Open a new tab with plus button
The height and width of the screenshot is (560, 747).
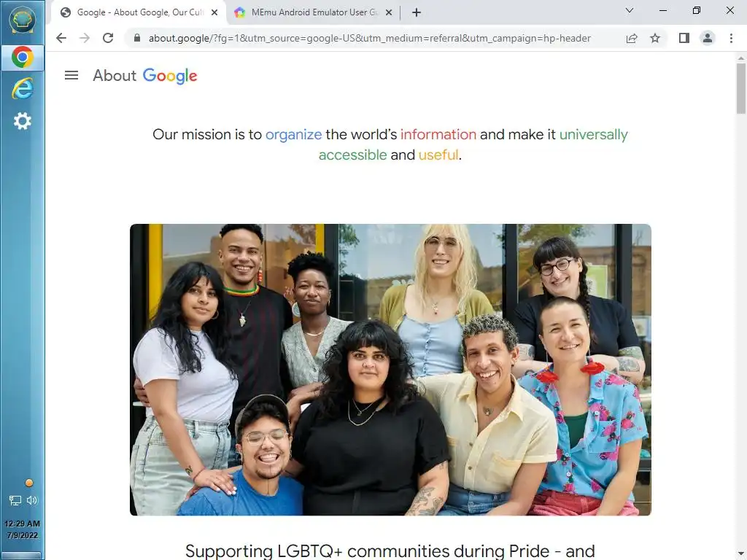point(417,12)
